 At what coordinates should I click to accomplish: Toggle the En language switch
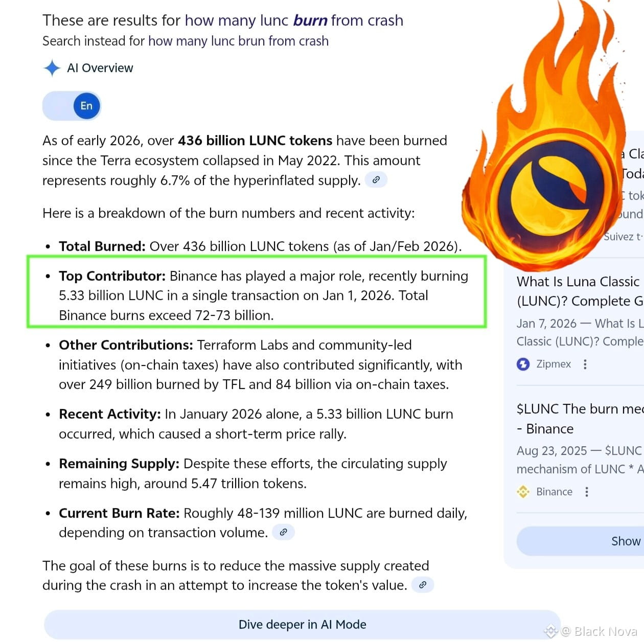pyautogui.click(x=72, y=106)
